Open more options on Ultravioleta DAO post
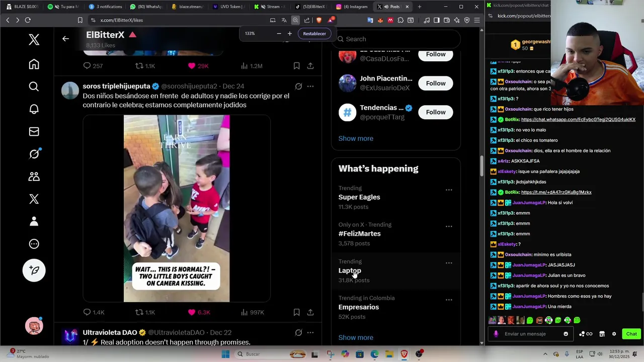The image size is (644, 362). click(310, 332)
